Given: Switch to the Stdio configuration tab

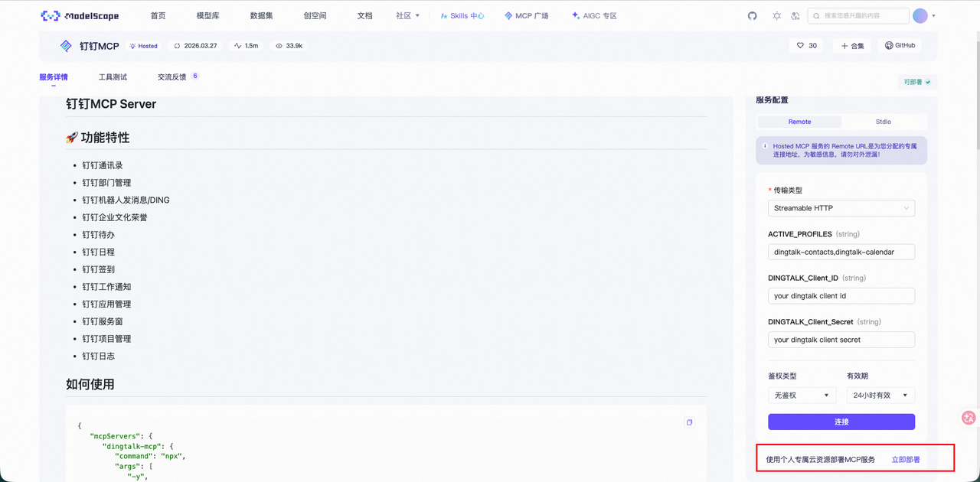Looking at the screenshot, I should pyautogui.click(x=884, y=122).
